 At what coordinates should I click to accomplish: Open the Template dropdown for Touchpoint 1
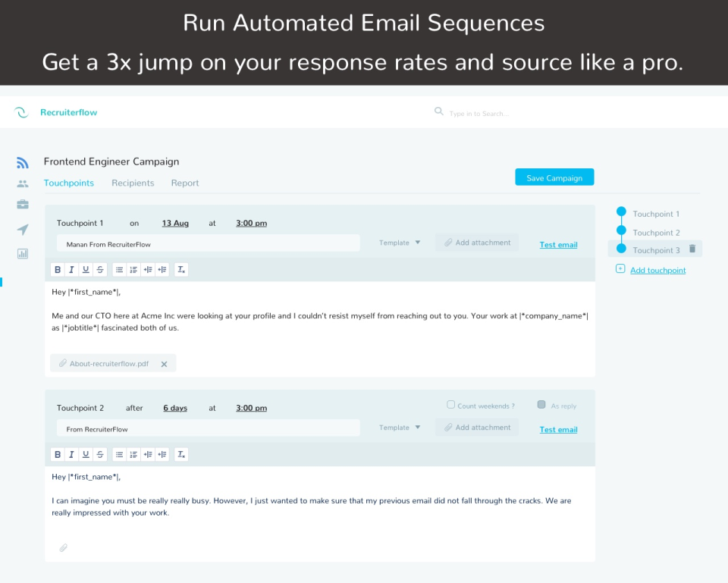click(397, 242)
